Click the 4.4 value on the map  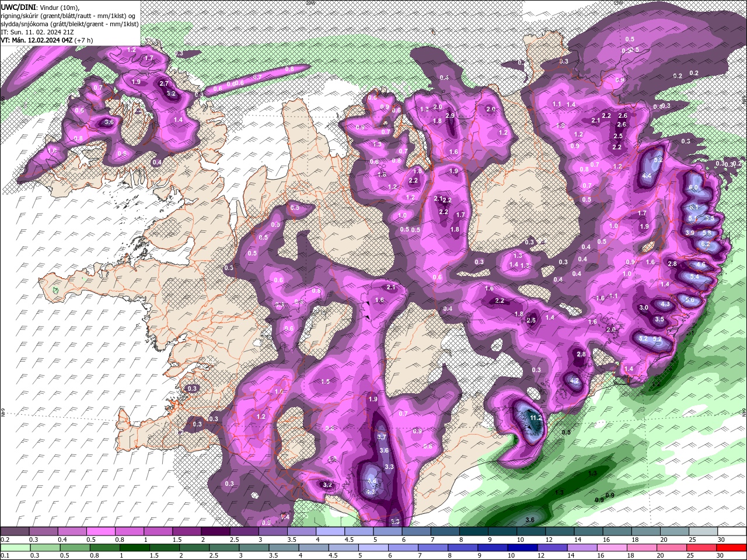point(647,176)
